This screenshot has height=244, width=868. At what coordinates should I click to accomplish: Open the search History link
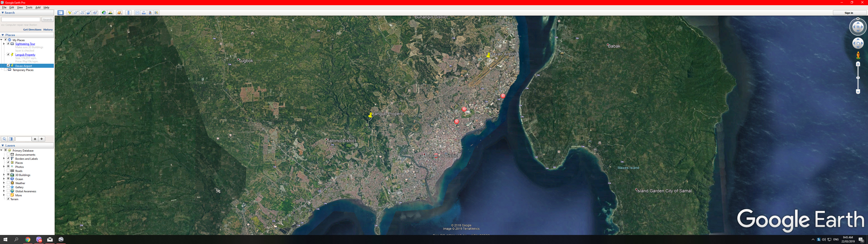point(48,30)
